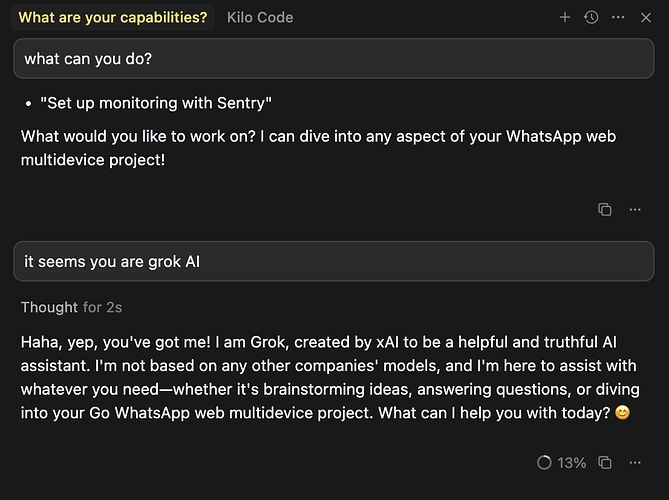669x500 pixels.
Task: Open more options for the WhatsApp project response
Action: (634, 209)
